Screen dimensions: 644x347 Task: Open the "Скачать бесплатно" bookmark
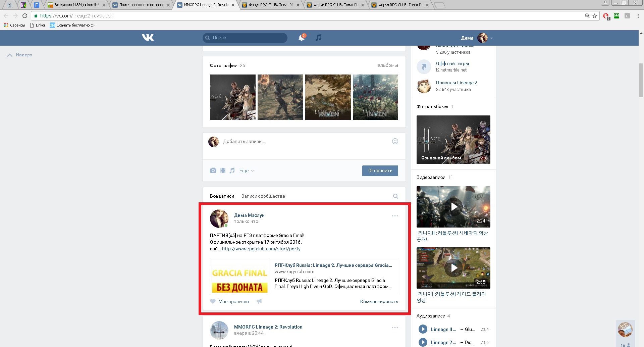click(x=72, y=25)
